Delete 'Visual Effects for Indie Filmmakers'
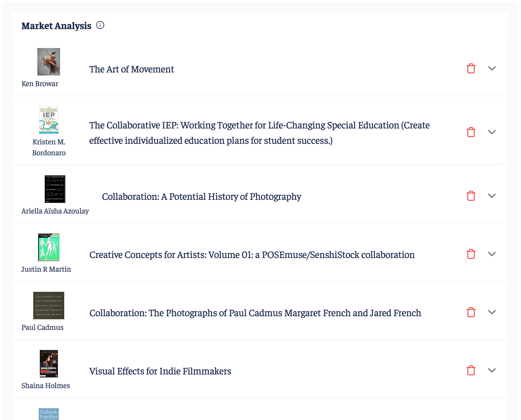Viewport: 521px width, 420px height. pos(471,371)
